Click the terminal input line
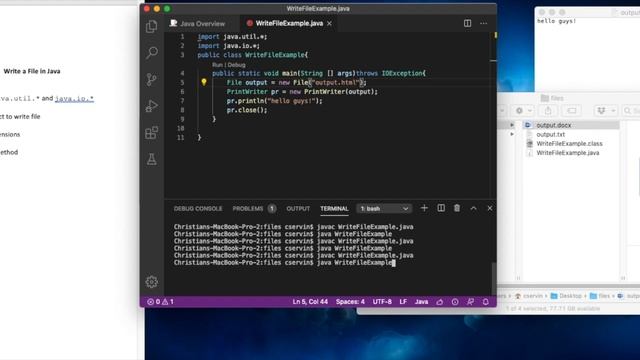Screen dimensions: 640x360 point(284,263)
